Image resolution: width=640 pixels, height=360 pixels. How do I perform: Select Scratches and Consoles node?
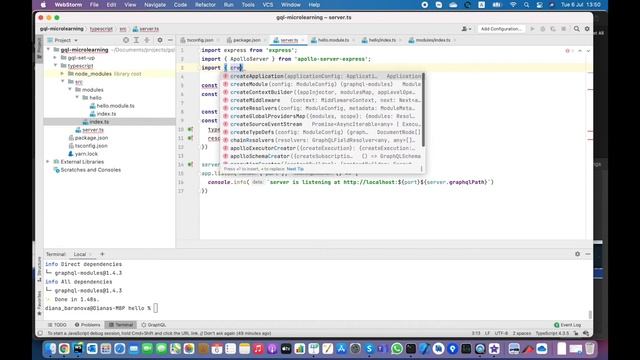[x=91, y=170]
